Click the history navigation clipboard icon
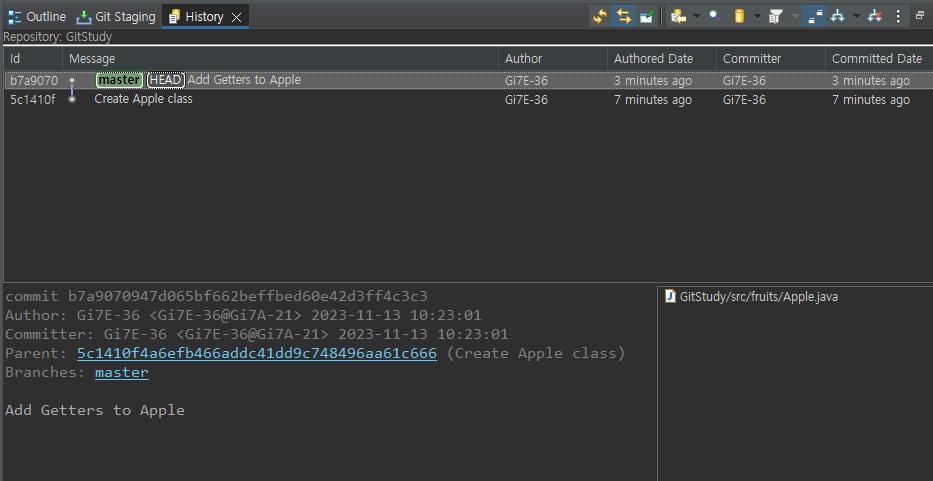The height and width of the screenshot is (481, 933). (x=679, y=17)
